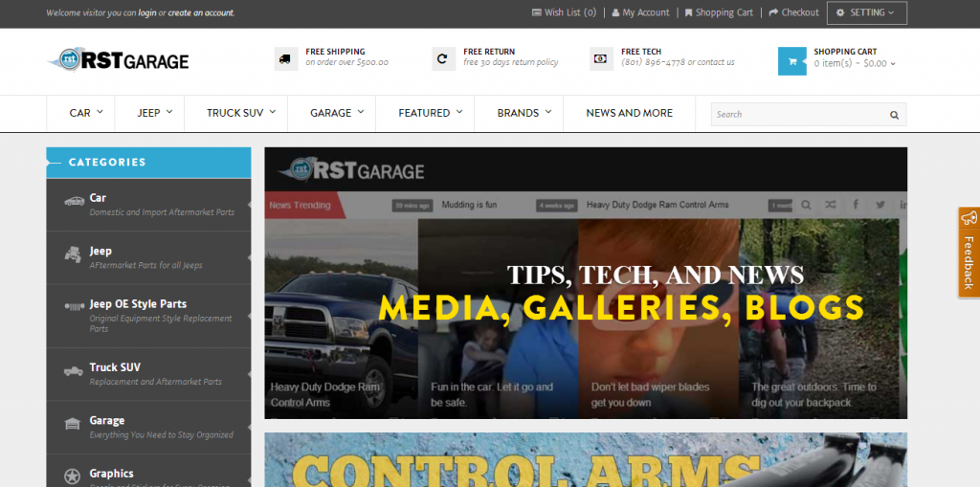Click the Graphics category star icon
Image resolution: width=980 pixels, height=487 pixels.
click(73, 476)
